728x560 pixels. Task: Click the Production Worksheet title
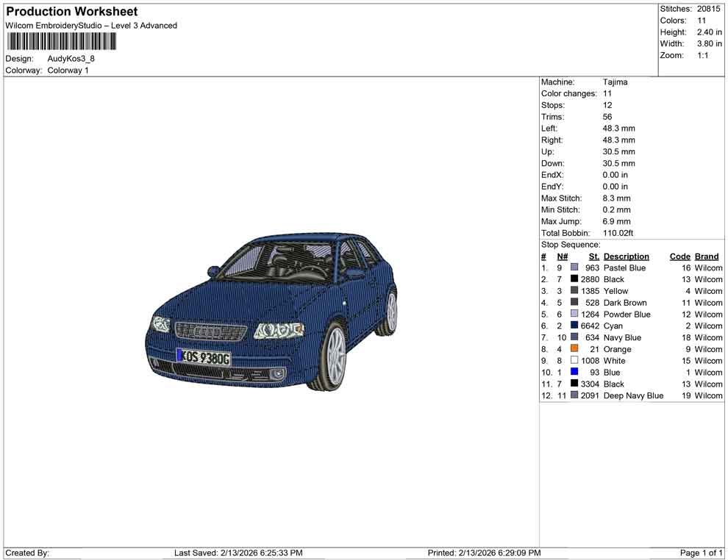[x=72, y=12]
